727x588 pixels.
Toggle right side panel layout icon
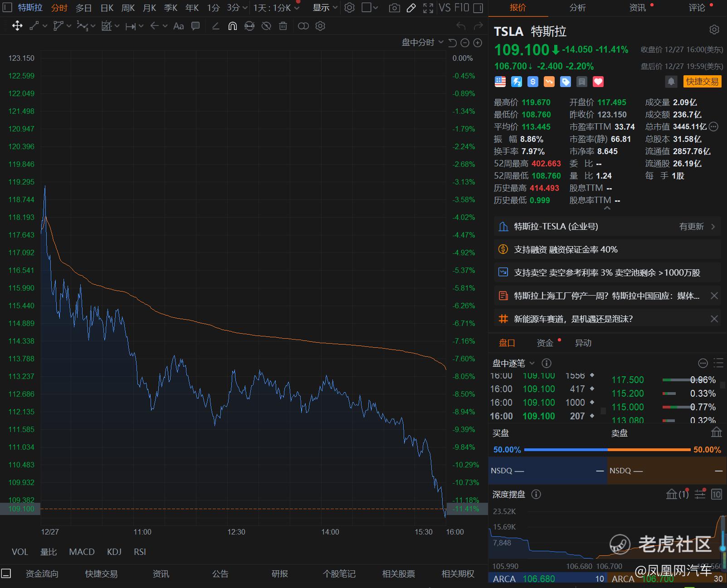[x=478, y=8]
